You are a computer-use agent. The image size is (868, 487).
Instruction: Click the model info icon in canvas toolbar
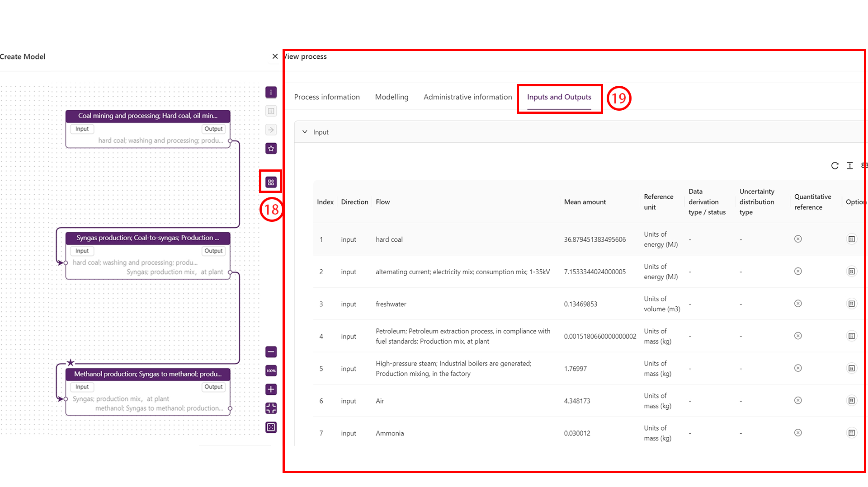point(271,93)
